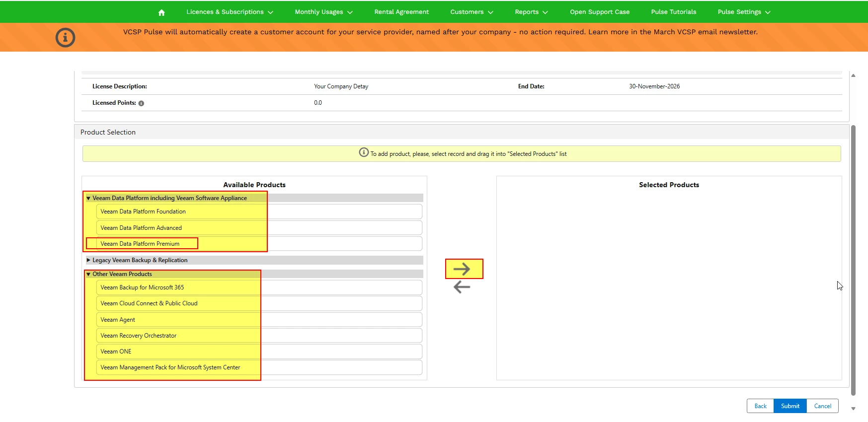
Task: Select Veeam Recovery Orchestrator product
Action: [259, 336]
